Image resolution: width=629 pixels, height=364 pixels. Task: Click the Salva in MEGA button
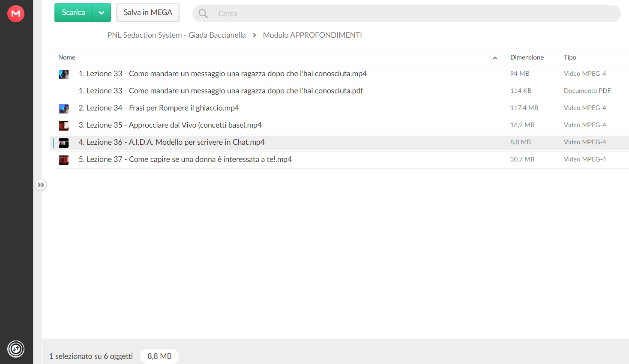coord(148,13)
